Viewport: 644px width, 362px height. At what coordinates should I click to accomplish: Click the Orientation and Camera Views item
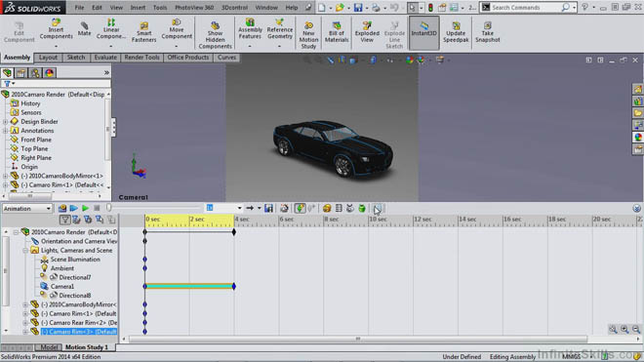click(x=79, y=241)
